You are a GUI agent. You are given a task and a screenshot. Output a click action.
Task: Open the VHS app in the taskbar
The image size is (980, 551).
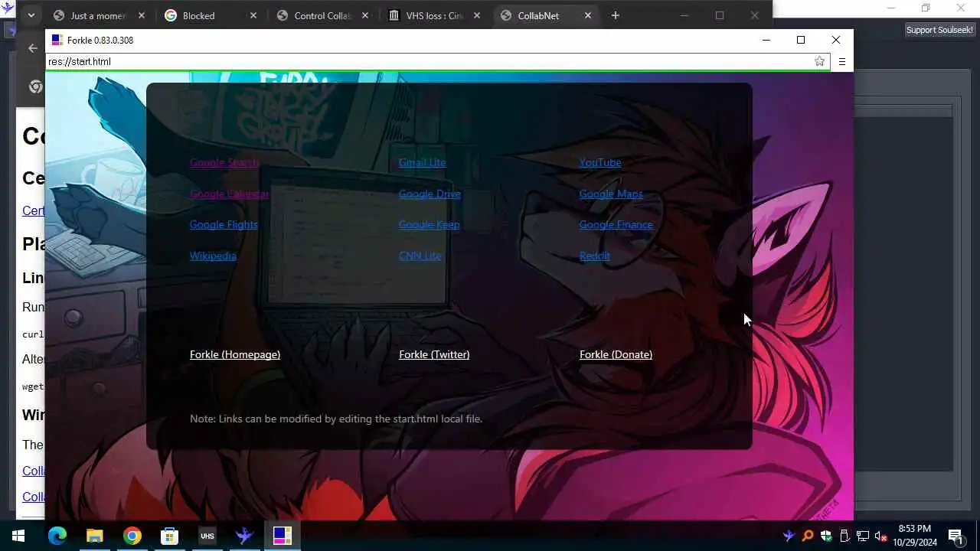(x=207, y=536)
